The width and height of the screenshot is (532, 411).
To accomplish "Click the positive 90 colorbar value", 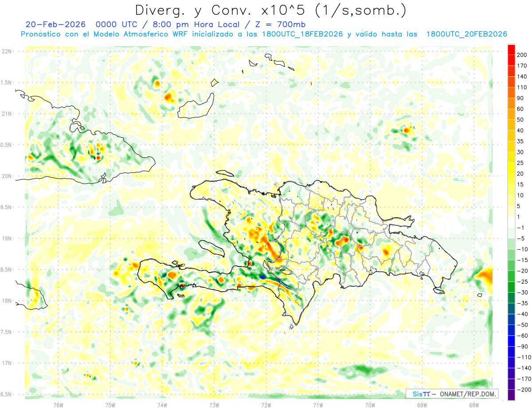I will point(520,98).
